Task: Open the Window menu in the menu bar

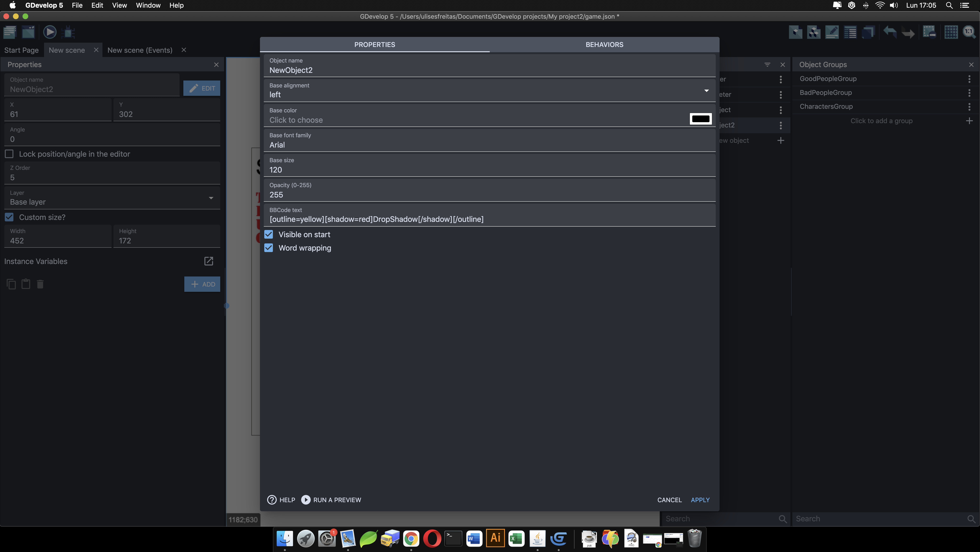Action: [x=148, y=5]
